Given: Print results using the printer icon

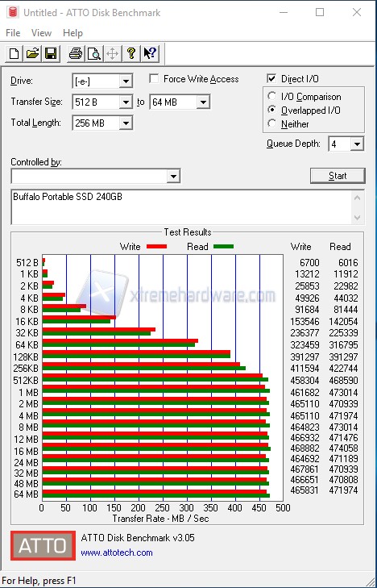Looking at the screenshot, I should 76,53.
